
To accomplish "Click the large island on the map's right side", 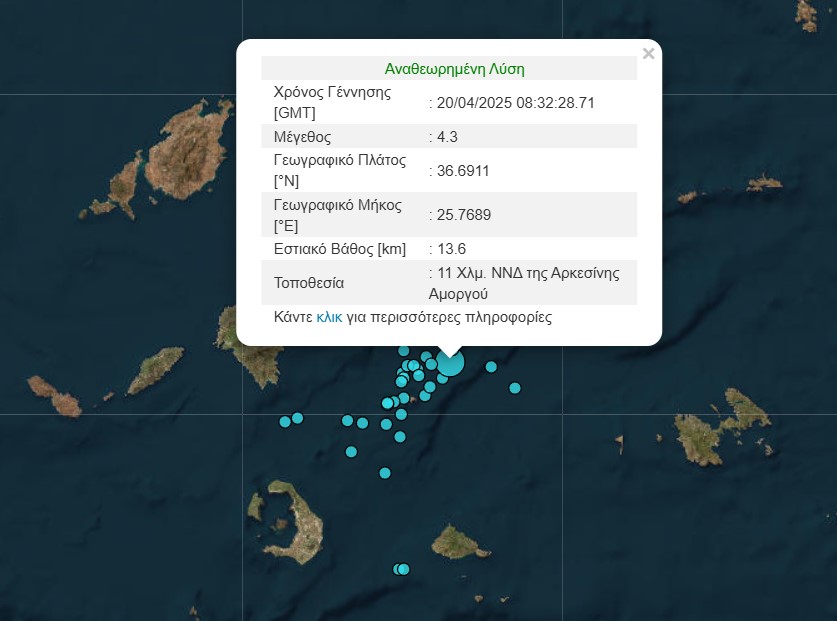I will coord(722,430).
